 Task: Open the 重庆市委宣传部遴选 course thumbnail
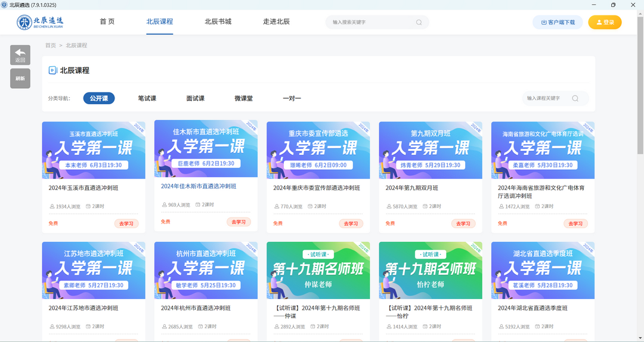click(318, 150)
